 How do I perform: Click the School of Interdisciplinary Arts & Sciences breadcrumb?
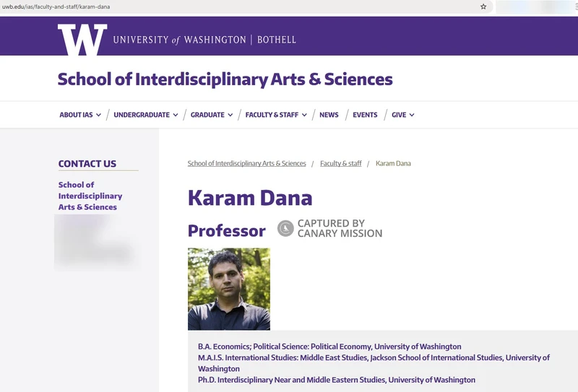(246, 163)
